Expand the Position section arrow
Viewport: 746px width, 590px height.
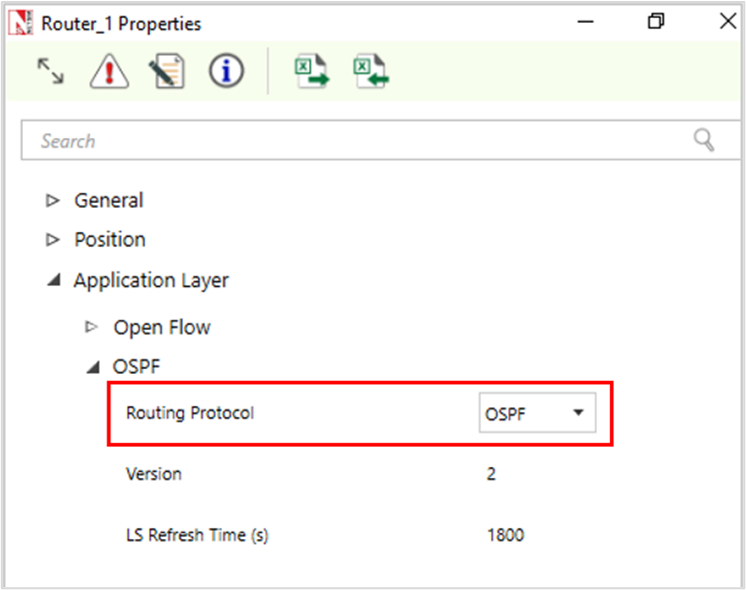53,240
